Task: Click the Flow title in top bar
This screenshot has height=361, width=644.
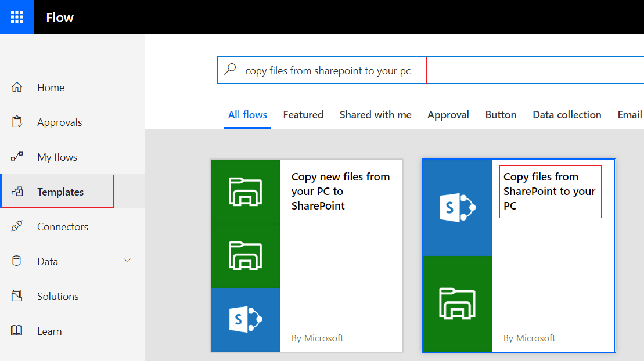Action: coord(60,17)
